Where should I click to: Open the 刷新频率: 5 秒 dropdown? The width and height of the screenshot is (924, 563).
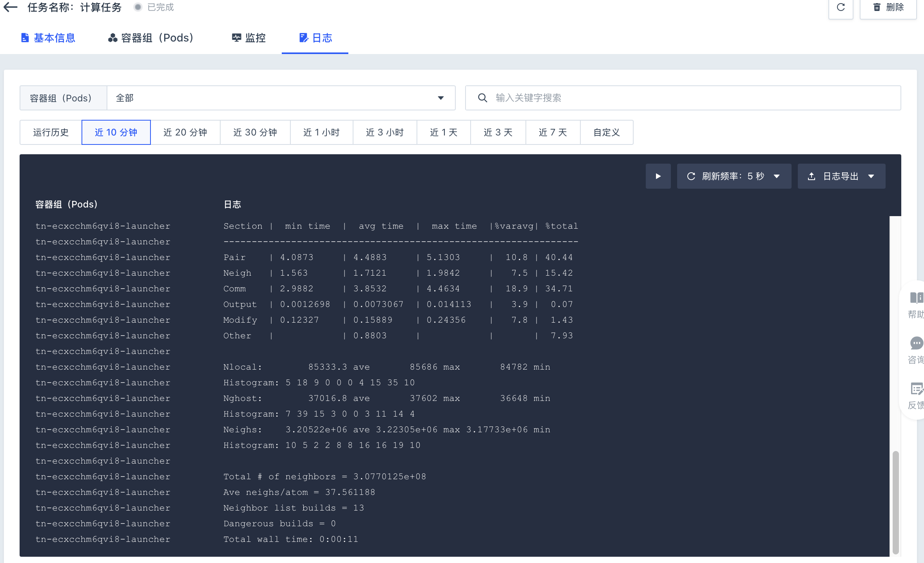coord(734,176)
